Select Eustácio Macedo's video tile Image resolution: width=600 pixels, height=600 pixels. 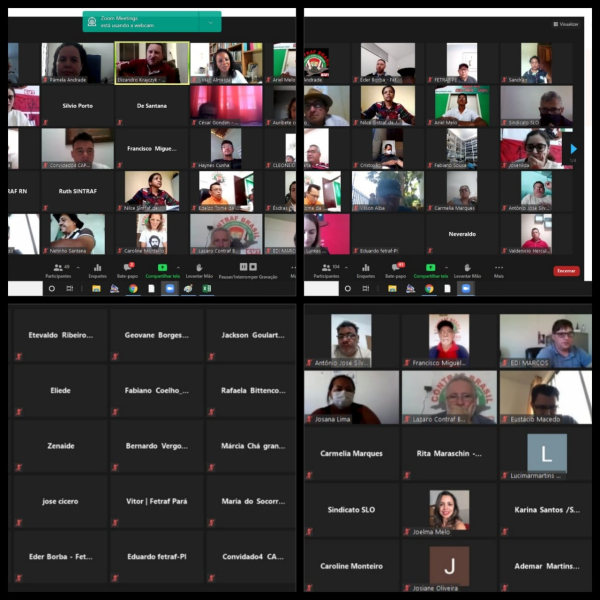point(546,397)
